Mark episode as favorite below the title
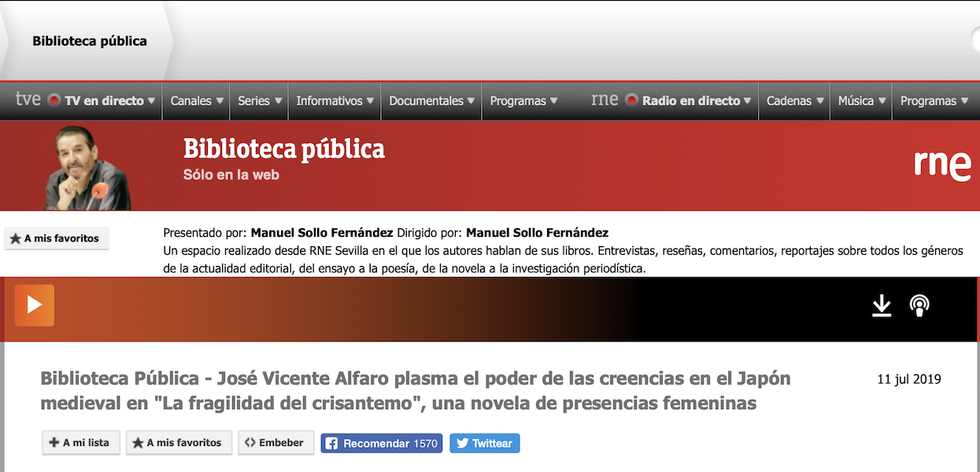 pos(179,443)
